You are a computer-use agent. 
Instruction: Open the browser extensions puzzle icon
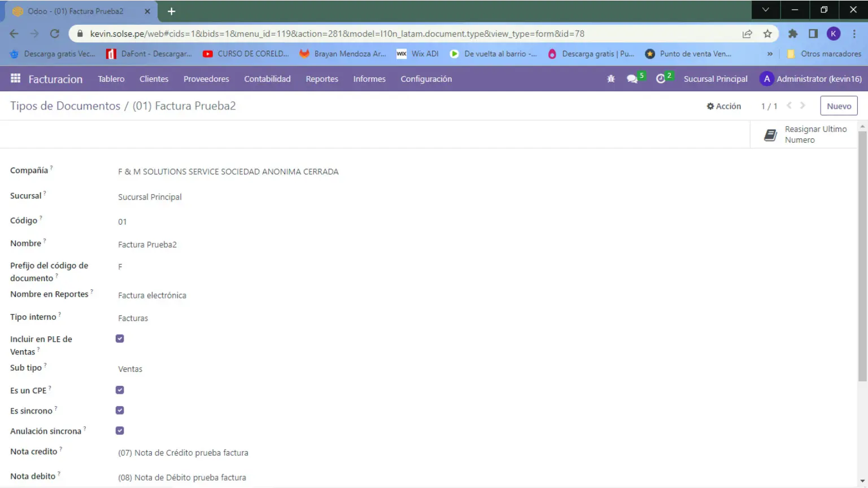[793, 34]
